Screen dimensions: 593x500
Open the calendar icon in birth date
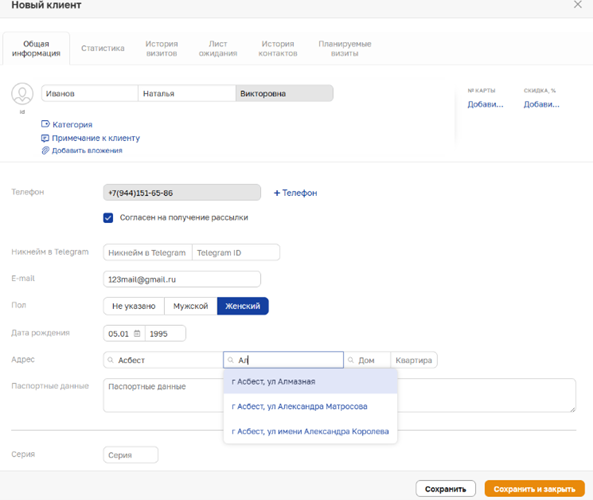(137, 334)
